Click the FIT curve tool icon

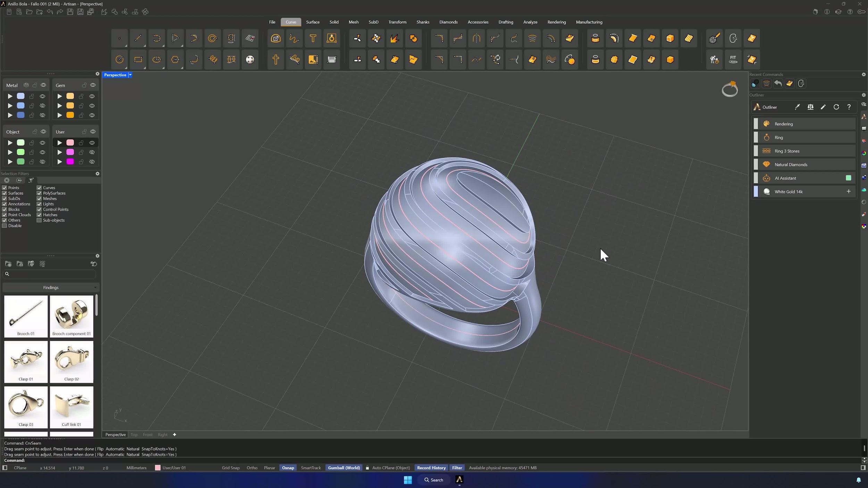[x=733, y=59]
